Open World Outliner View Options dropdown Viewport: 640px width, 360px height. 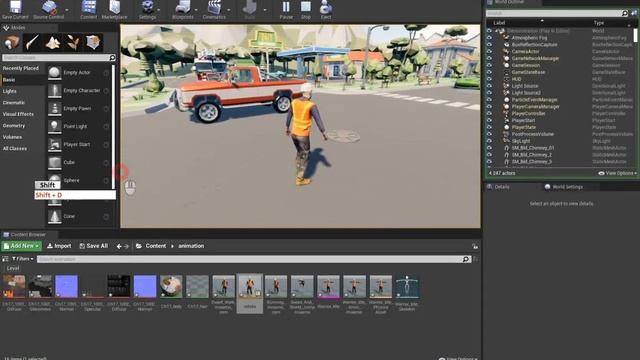(618, 173)
